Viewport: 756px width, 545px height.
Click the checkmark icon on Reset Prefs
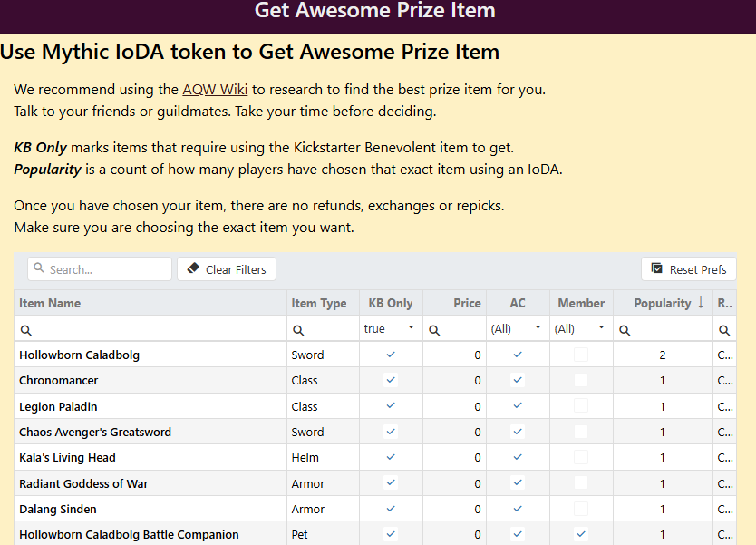pos(656,268)
